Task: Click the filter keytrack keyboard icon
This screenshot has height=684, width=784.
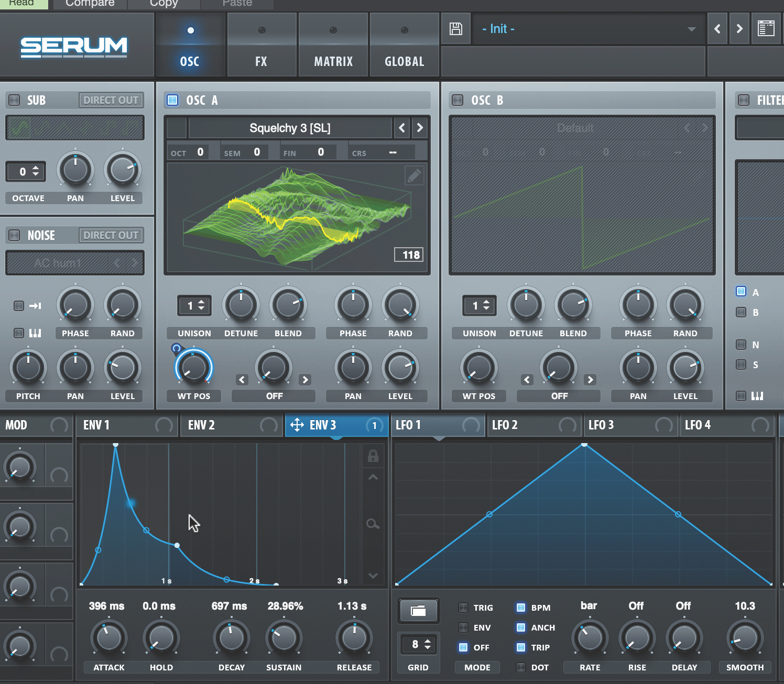Action: [x=757, y=396]
